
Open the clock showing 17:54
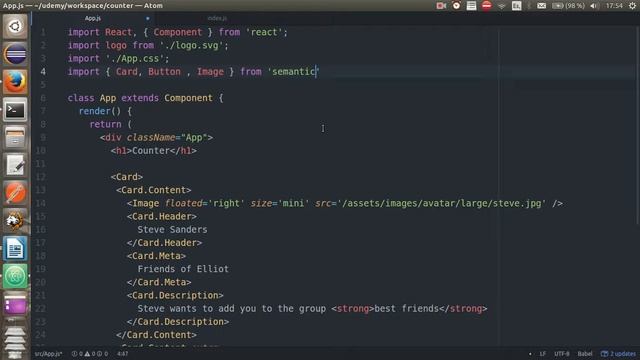614,6
